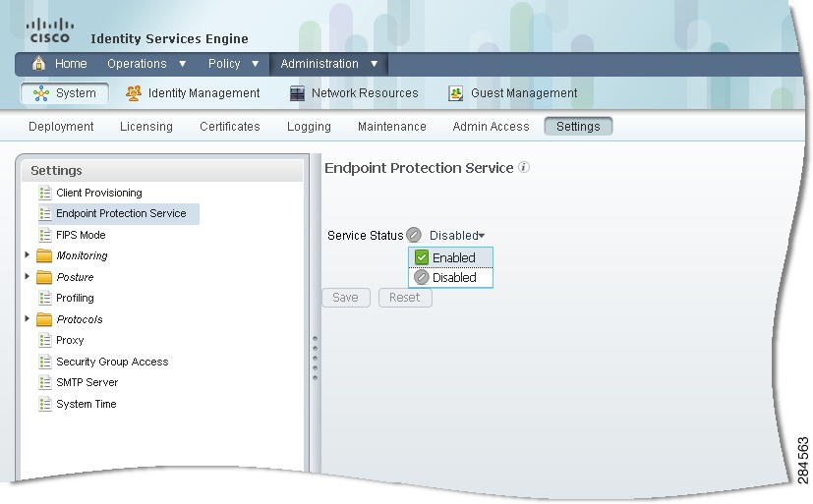This screenshot has height=504, width=813.
Task: Click the green check icon for Enabled
Action: click(422, 257)
